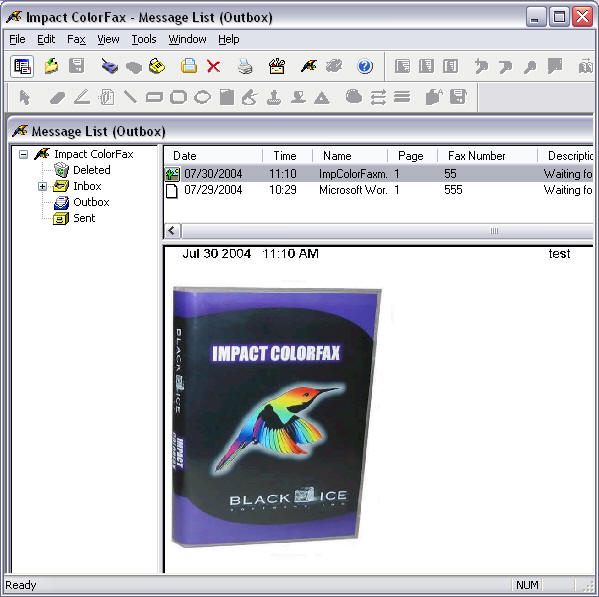Click the left scroll arrow of message list
Screen dimensions: 599x597
(172, 231)
